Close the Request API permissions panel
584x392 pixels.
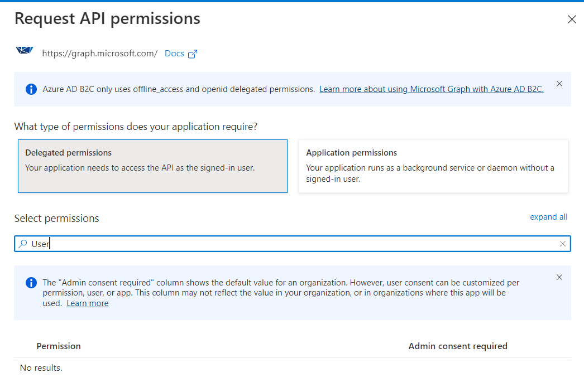click(572, 20)
